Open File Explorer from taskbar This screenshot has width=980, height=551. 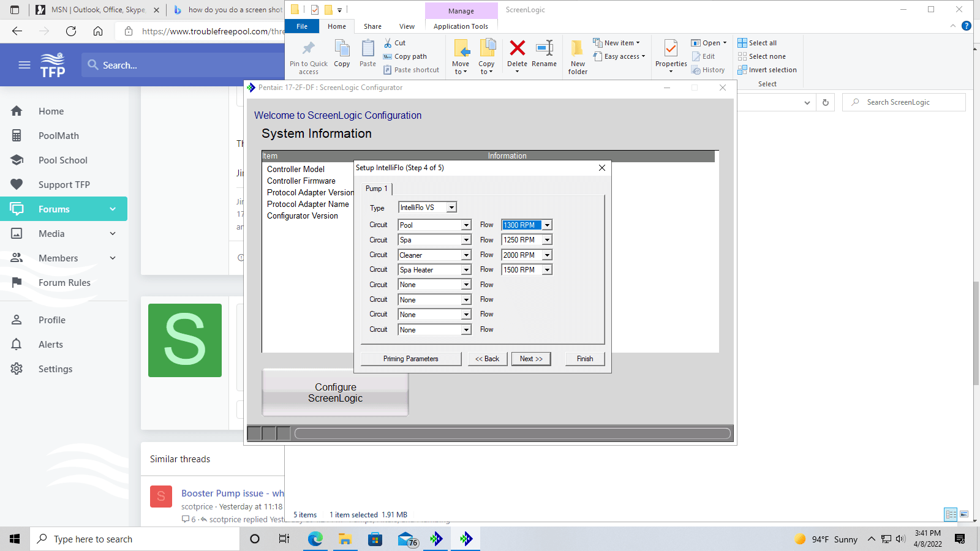point(345,539)
